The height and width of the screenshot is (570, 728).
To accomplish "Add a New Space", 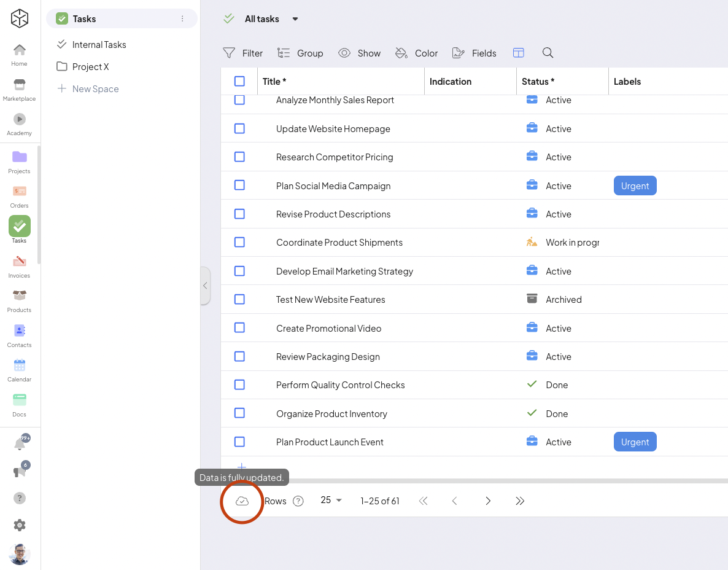I will point(95,89).
